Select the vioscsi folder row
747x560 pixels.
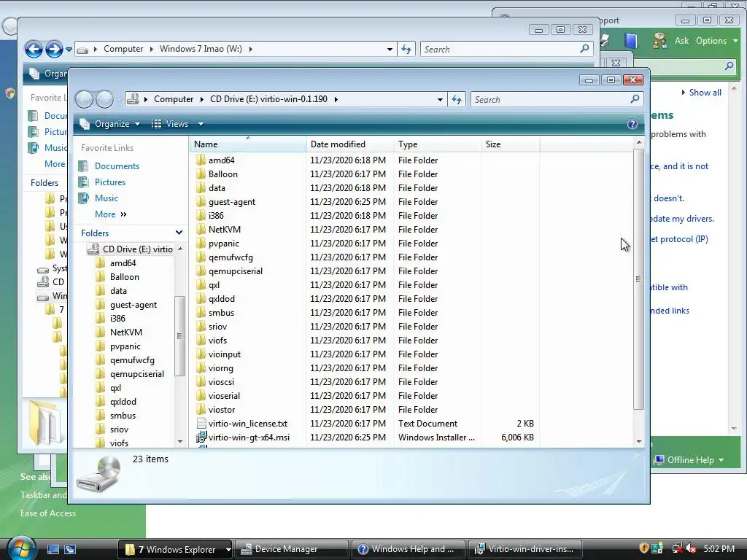click(365, 382)
